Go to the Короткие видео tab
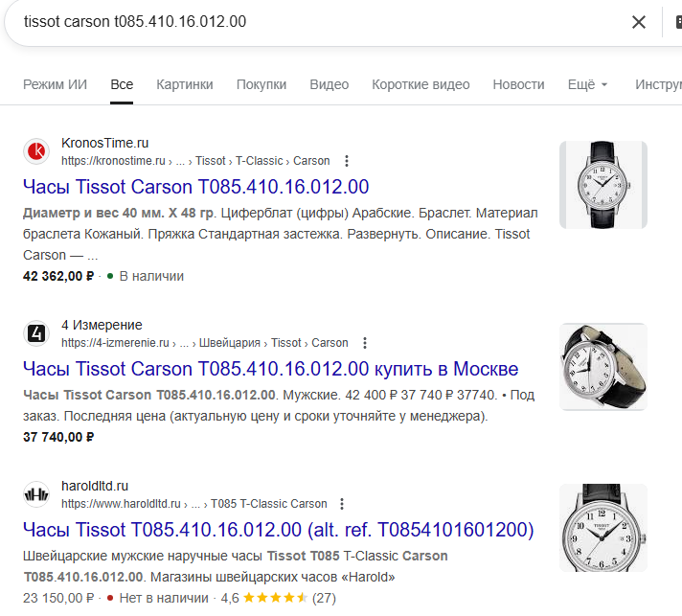Image resolution: width=682 pixels, height=616 pixels. pyautogui.click(x=421, y=84)
